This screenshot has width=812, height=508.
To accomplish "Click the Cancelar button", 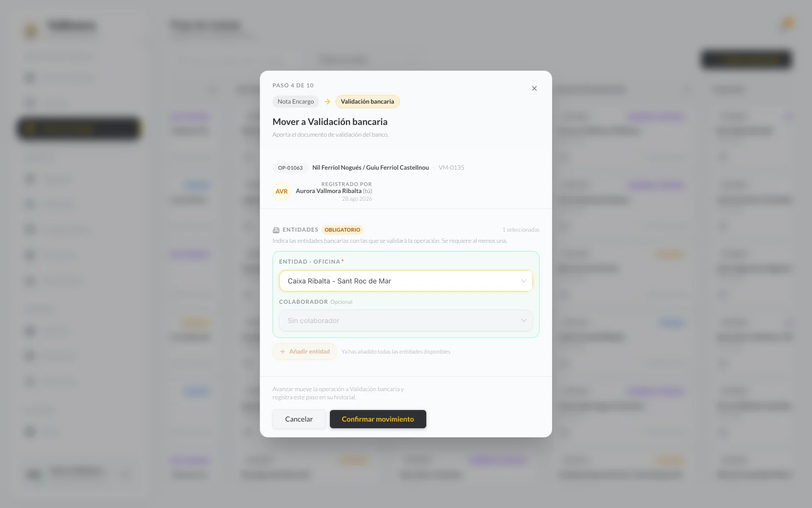I will pyautogui.click(x=299, y=419).
